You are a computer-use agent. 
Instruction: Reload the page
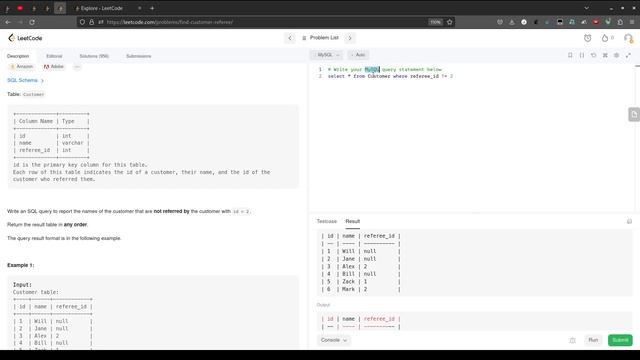32,22
